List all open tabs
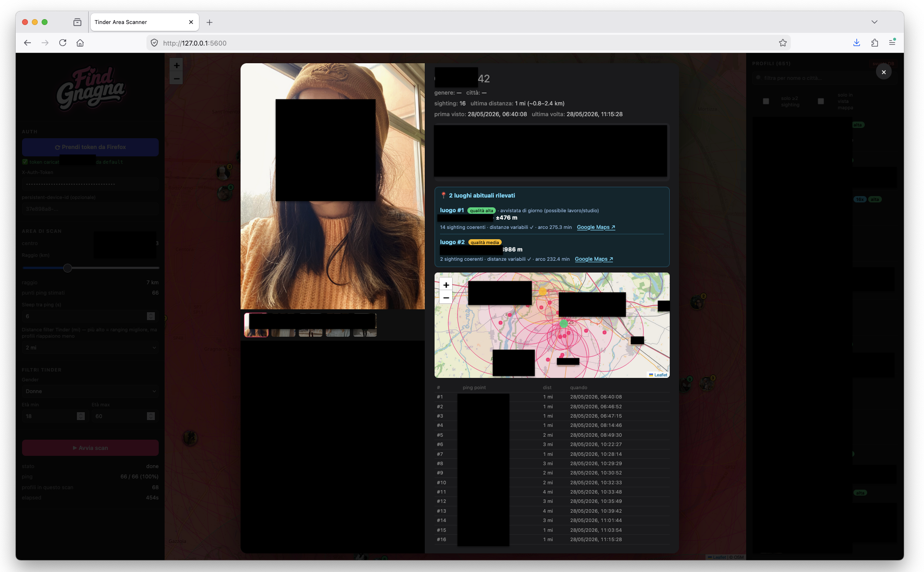This screenshot has width=924, height=572. click(875, 22)
